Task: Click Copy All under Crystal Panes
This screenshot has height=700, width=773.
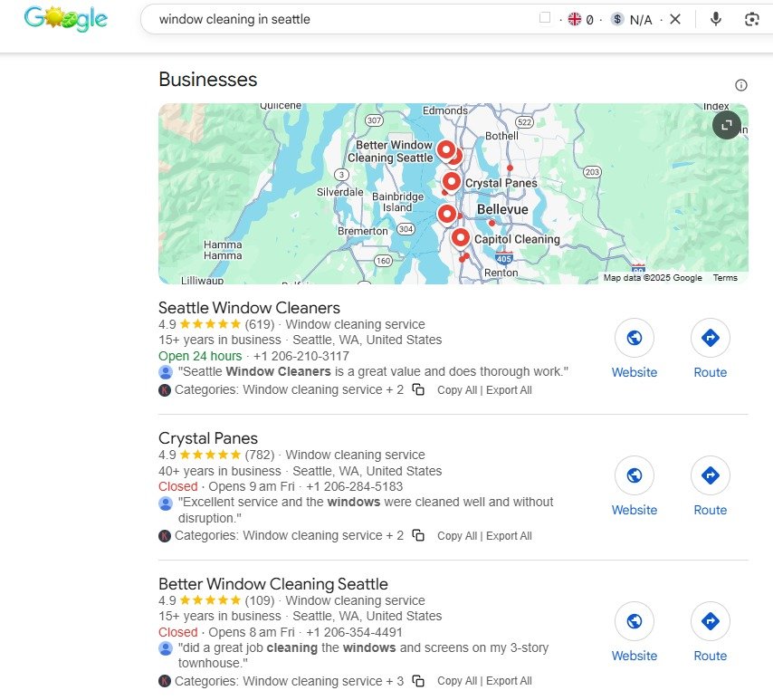Action: (x=456, y=536)
